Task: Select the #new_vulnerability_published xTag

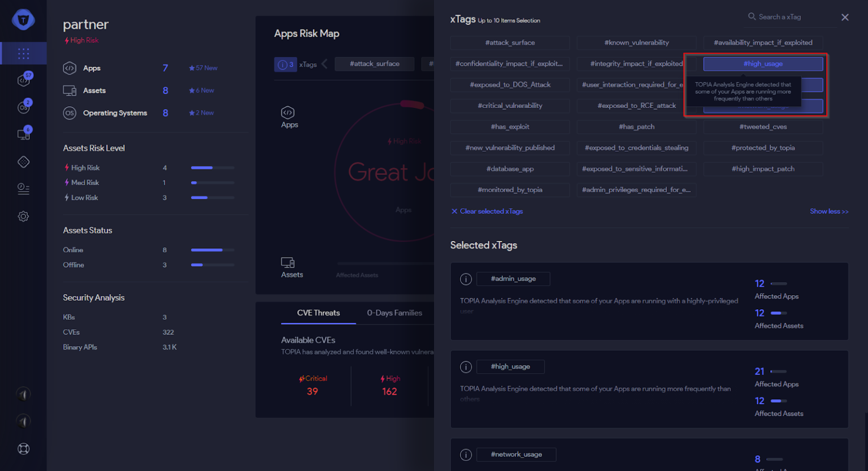Action: (x=510, y=148)
